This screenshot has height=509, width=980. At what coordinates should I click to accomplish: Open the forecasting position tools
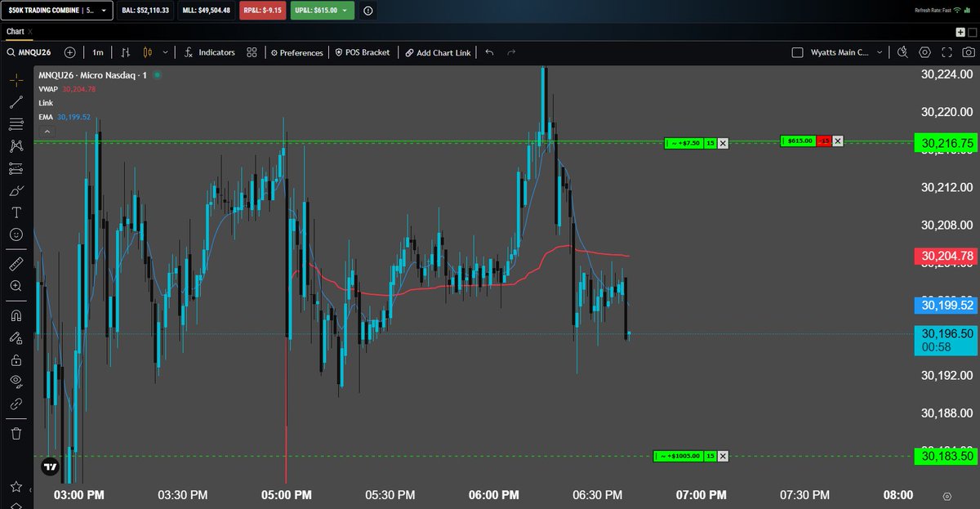point(16,168)
